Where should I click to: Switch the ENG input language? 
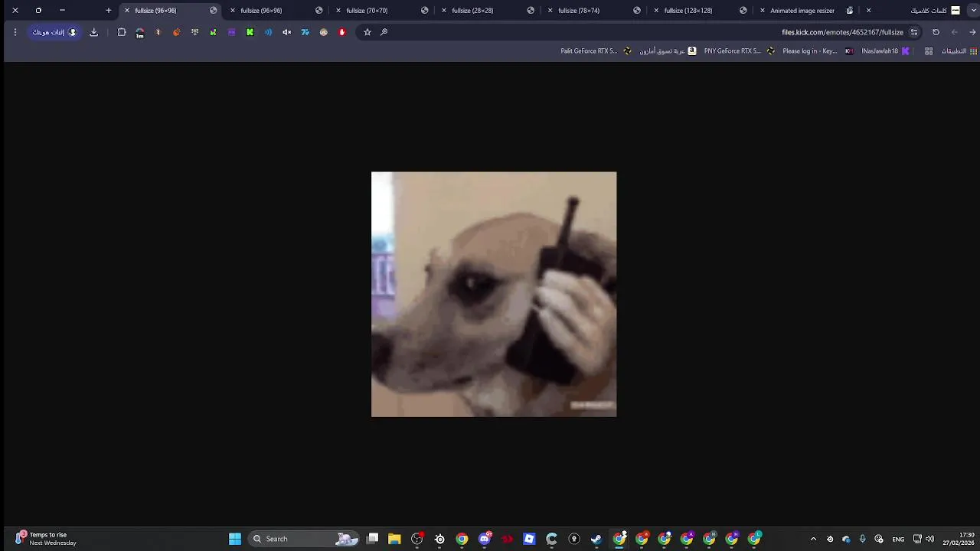898,539
